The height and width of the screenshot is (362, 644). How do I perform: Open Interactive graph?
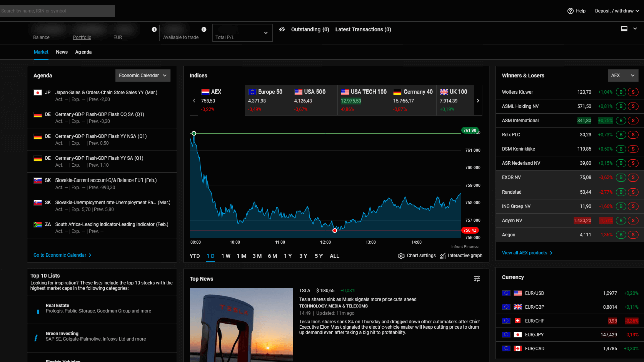tap(461, 256)
